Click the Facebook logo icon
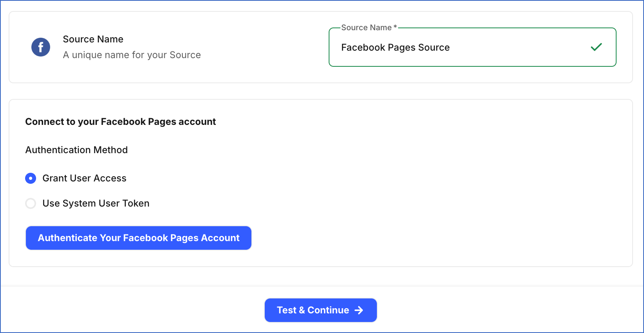644x333 pixels. [41, 47]
